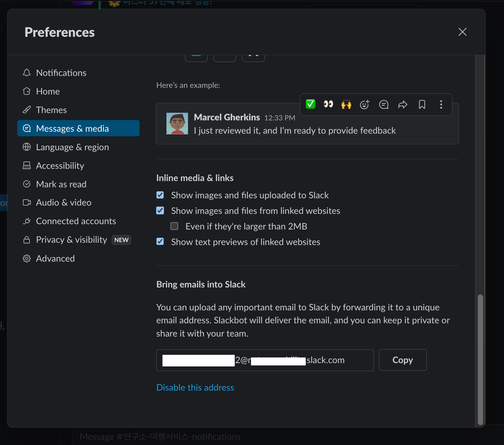Click the paintbrush icon beside Themes

click(x=27, y=110)
